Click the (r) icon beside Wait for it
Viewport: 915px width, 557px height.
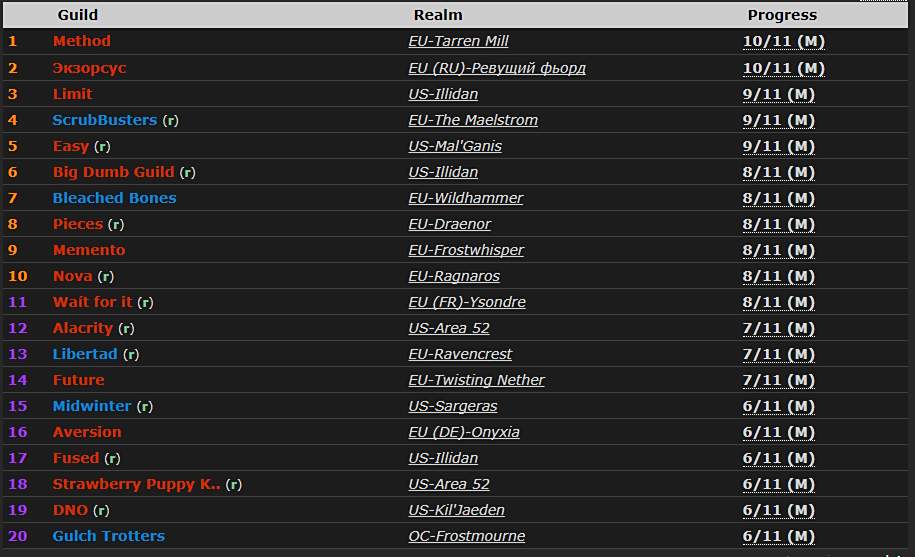(145, 303)
